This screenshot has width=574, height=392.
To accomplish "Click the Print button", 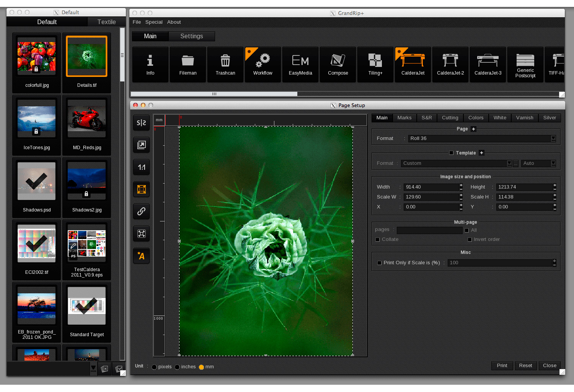I will [502, 366].
